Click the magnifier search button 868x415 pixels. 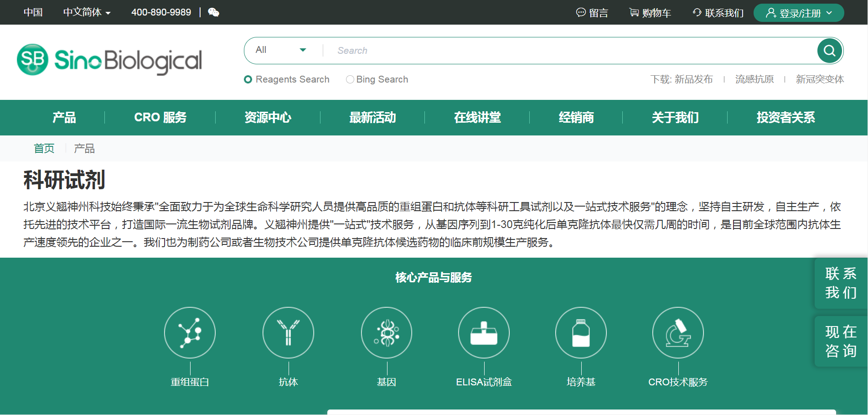pos(829,51)
